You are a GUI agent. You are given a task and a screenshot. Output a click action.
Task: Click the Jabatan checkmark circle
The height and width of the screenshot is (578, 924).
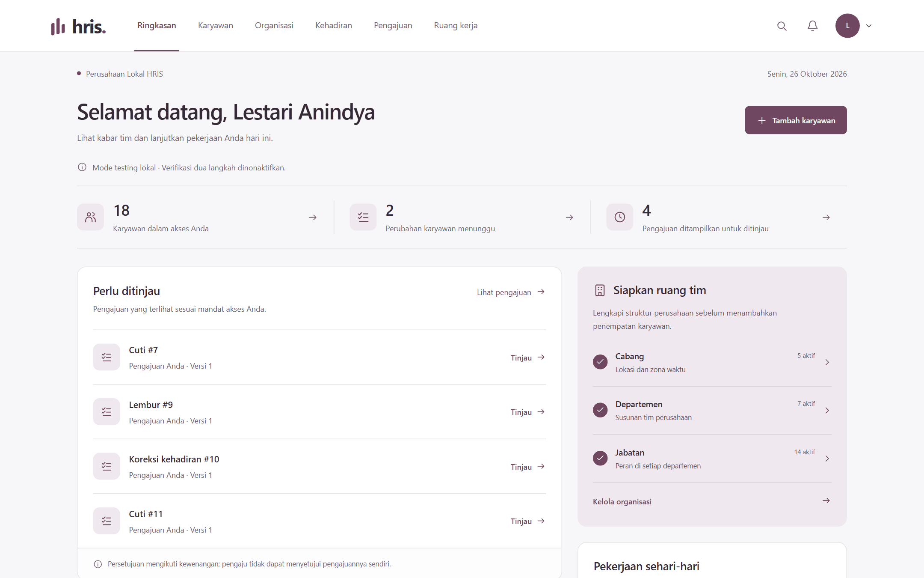tap(600, 458)
